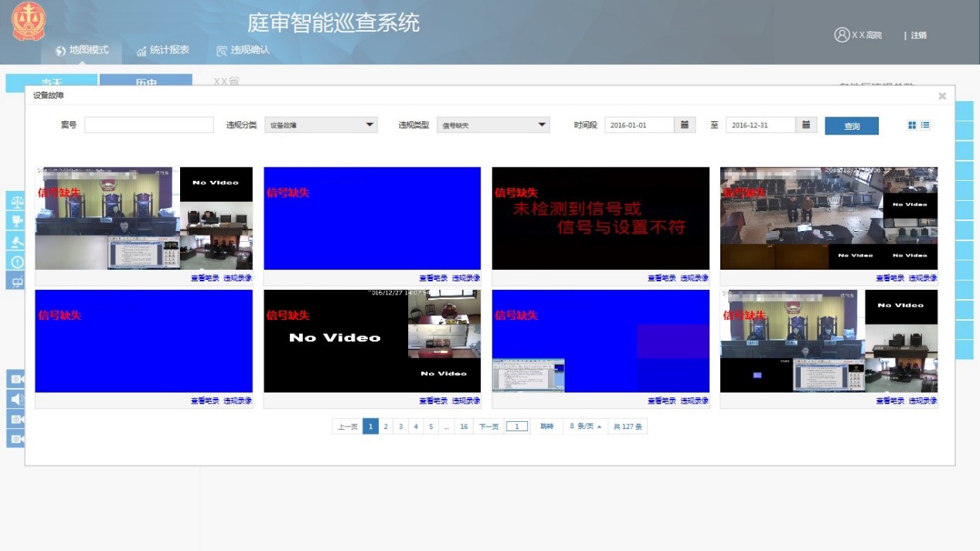Open the 统计报表 tab
The height and width of the screenshot is (551, 980).
click(x=163, y=50)
